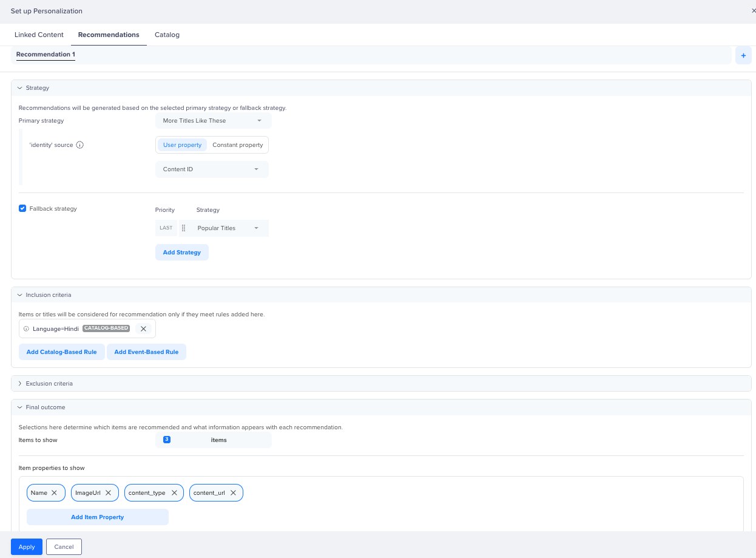
Task: Click the CATALOG-BASED badge
Action: coord(107,328)
